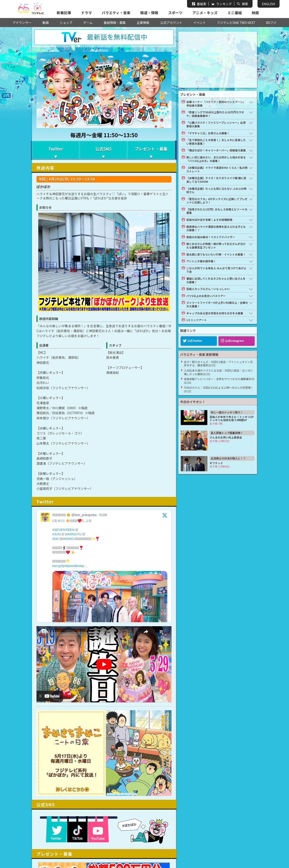Open the 映画 menu item

click(255, 13)
